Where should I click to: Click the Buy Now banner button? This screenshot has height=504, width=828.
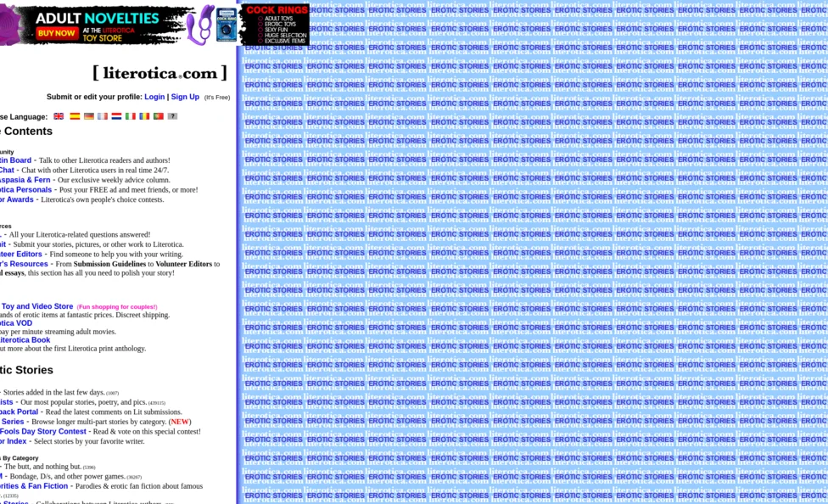(57, 33)
